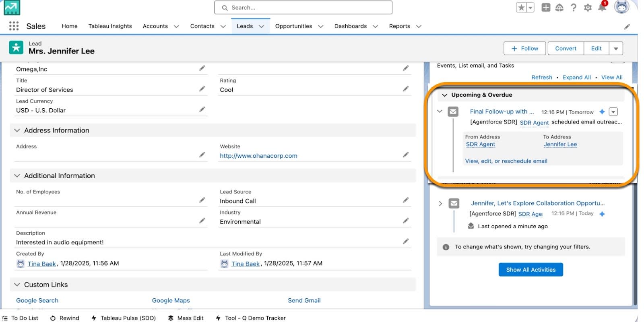Switch to the Contacts tab
This screenshot has width=644, height=322.
202,26
